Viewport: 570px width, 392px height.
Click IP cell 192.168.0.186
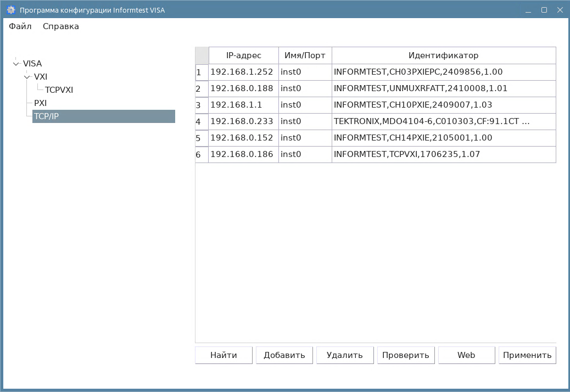tap(244, 154)
